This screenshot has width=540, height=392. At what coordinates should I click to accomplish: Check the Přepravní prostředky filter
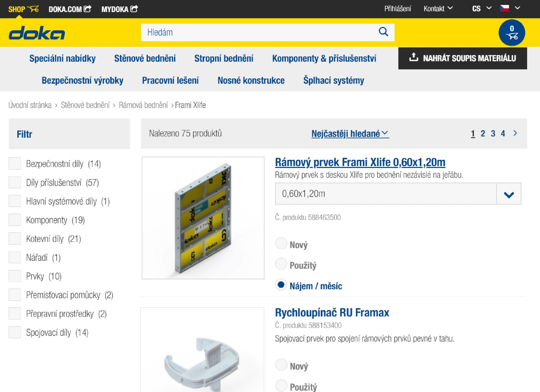click(x=15, y=314)
